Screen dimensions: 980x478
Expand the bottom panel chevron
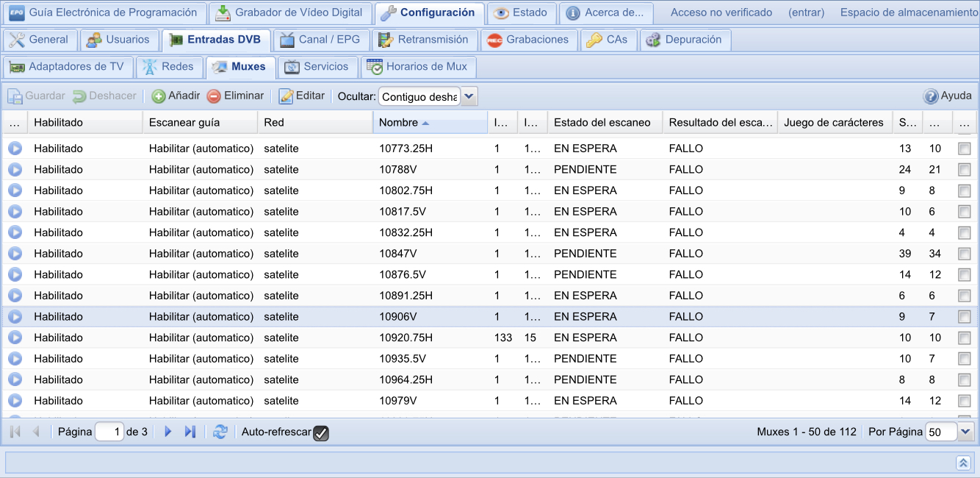click(x=963, y=463)
